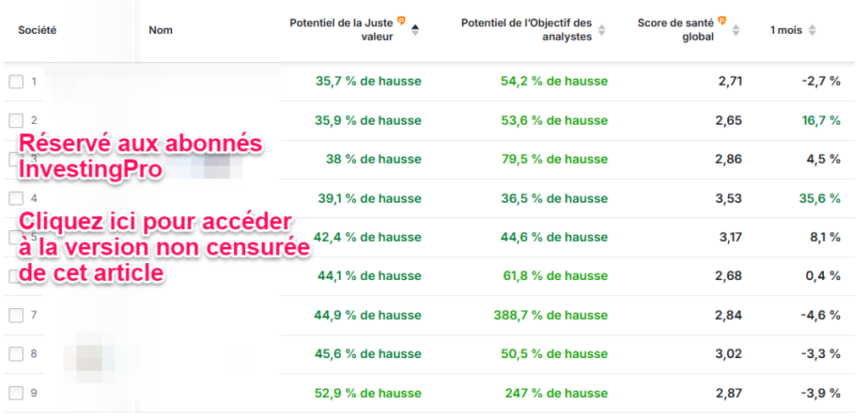Click the InvestingPro badge on Score de santé header

[x=722, y=21]
